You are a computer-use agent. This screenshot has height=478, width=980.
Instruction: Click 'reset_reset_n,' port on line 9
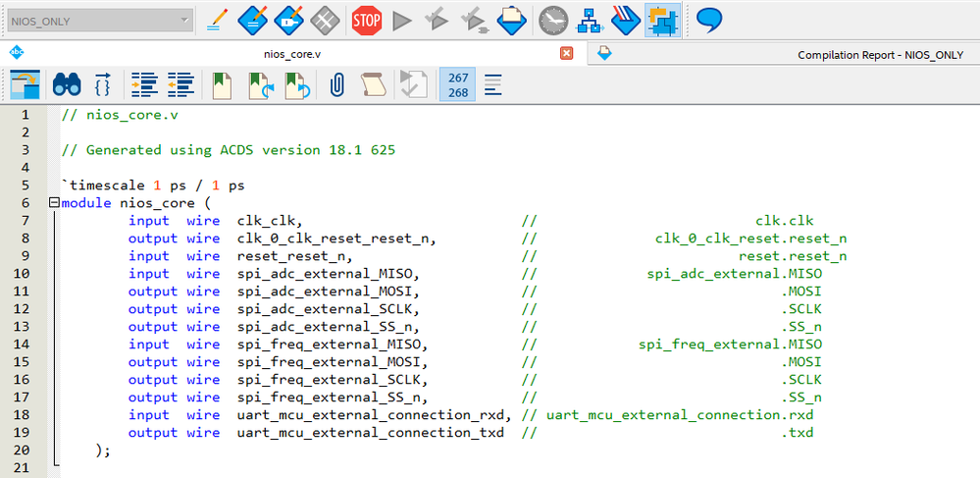[295, 256]
